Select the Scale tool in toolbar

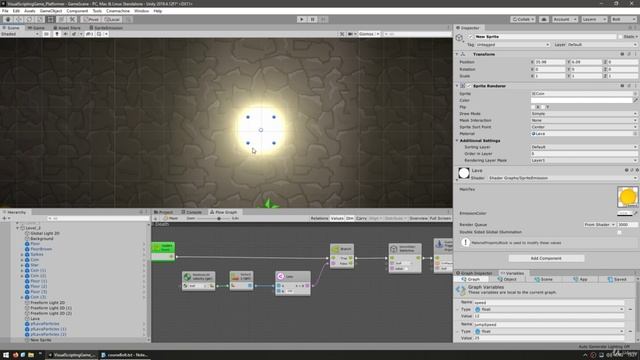[x=40, y=19]
